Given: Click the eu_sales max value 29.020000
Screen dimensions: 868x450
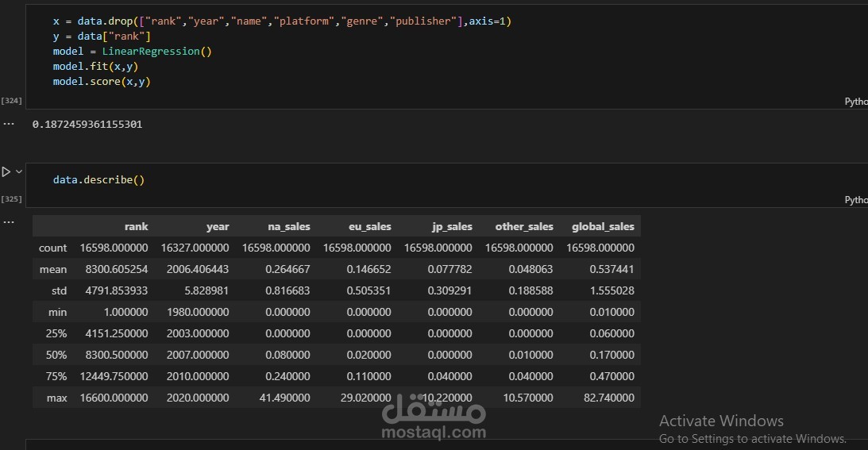Looking at the screenshot, I should click(366, 398).
